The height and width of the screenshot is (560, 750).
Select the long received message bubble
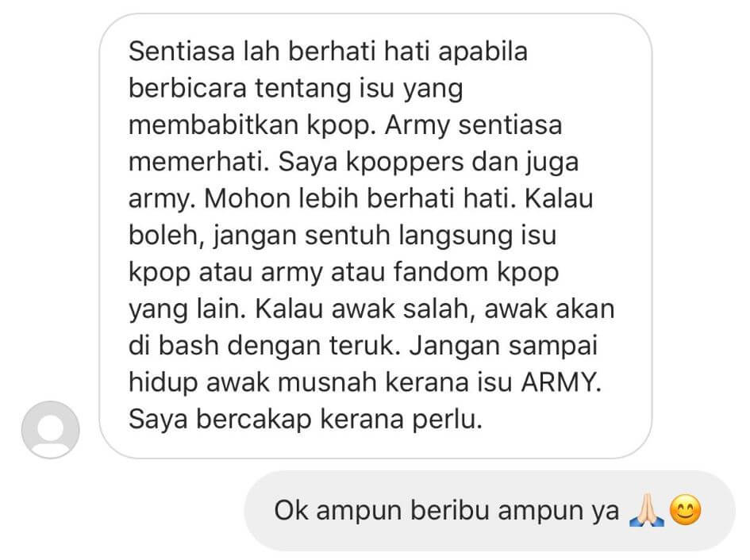click(x=375, y=236)
